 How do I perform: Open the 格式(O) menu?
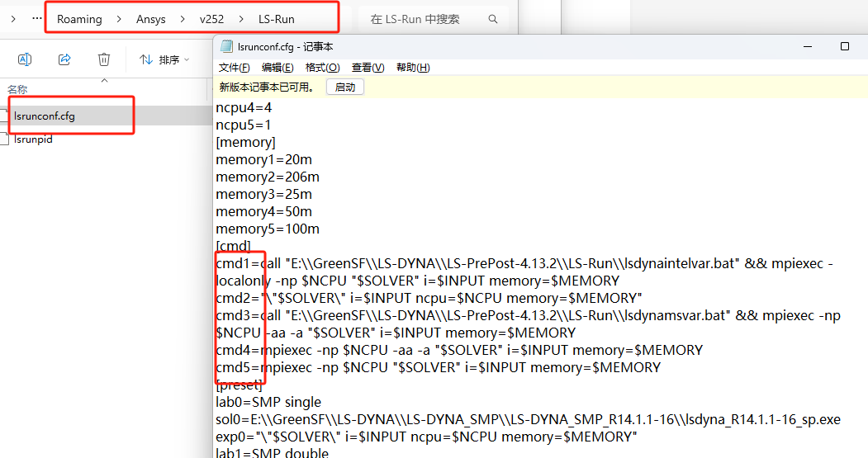tap(322, 68)
